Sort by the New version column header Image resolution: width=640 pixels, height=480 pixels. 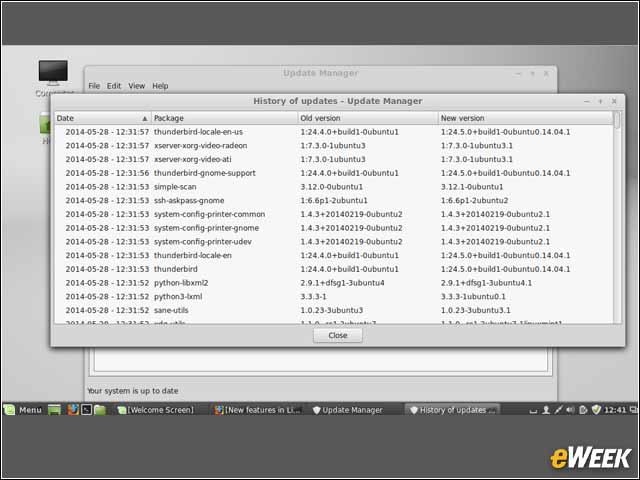point(526,118)
